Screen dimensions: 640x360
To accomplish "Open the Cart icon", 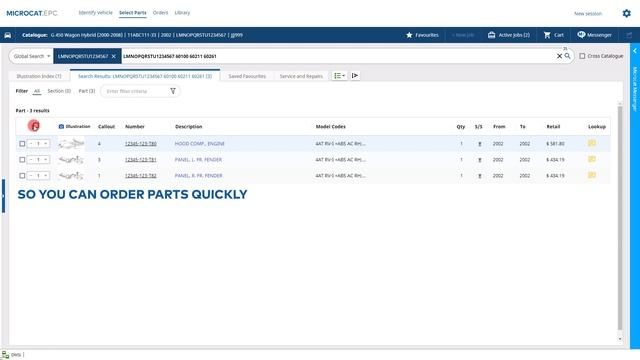I will [547, 35].
